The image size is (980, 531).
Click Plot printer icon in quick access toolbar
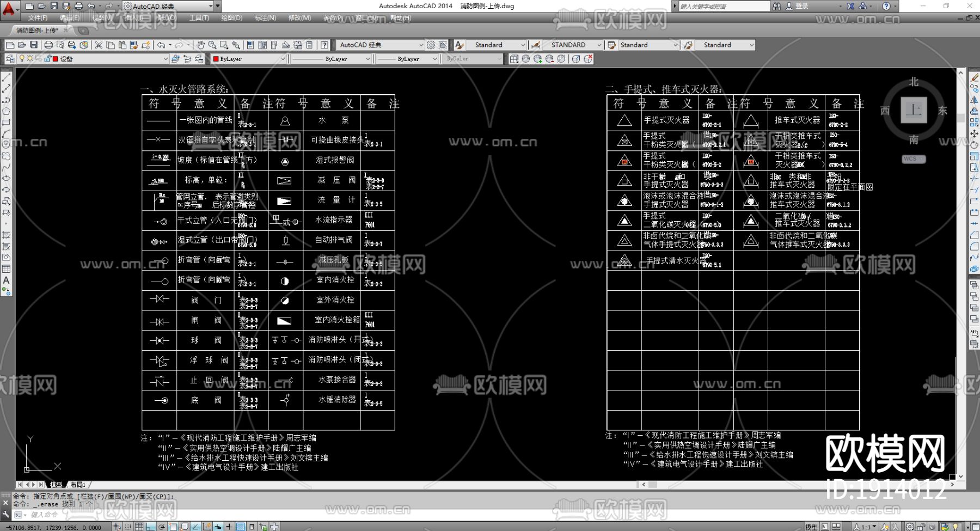[78, 6]
